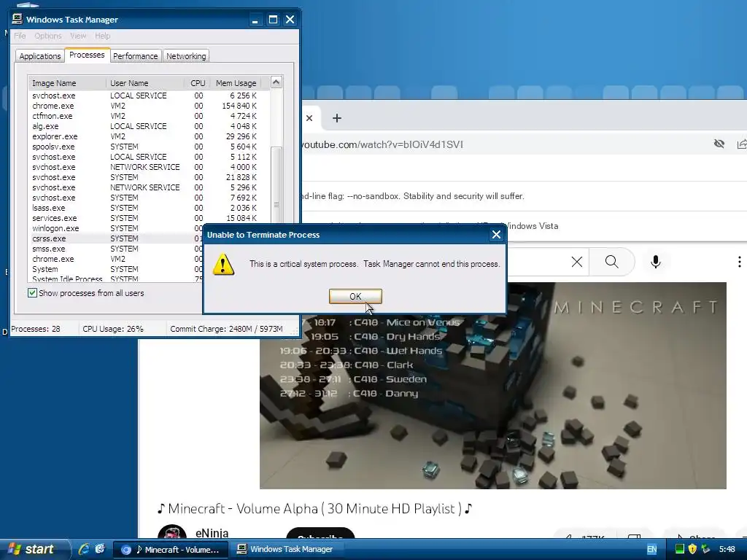The width and height of the screenshot is (747, 560).
Task: Select the spoolsv.exe process row
Action: pos(145,147)
